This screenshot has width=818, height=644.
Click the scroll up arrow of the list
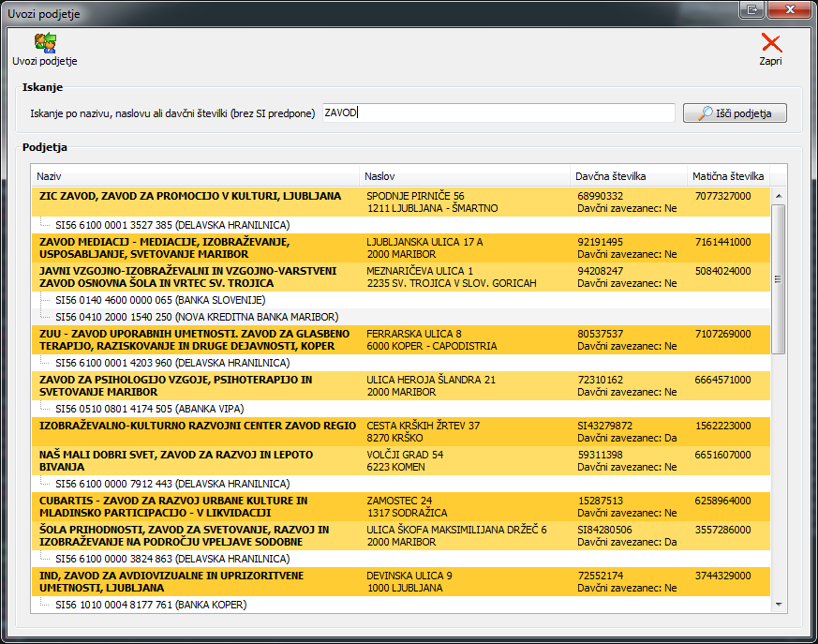[778, 195]
